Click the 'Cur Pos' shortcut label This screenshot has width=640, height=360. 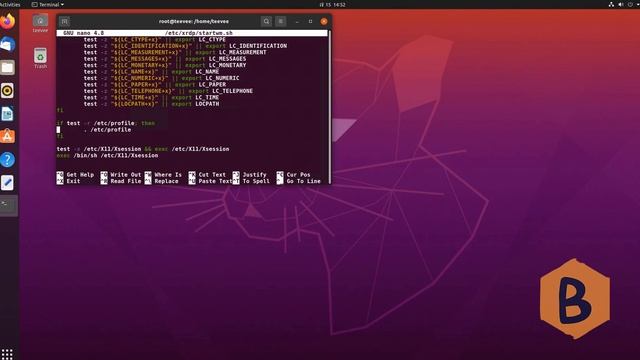pos(298,175)
